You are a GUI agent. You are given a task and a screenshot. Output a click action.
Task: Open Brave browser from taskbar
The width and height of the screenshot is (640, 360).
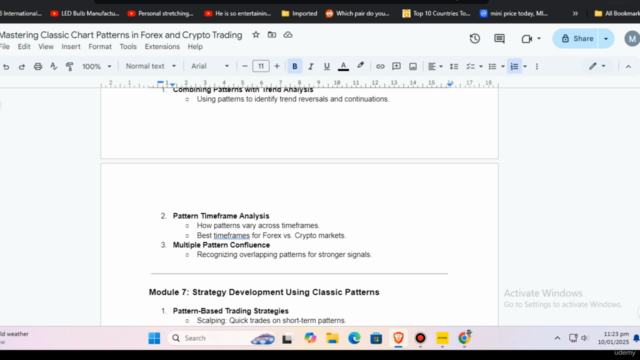[x=398, y=338]
